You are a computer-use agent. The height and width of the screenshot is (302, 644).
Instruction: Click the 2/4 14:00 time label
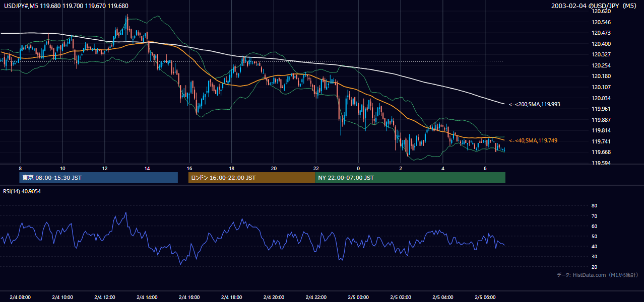pyautogui.click(x=147, y=297)
